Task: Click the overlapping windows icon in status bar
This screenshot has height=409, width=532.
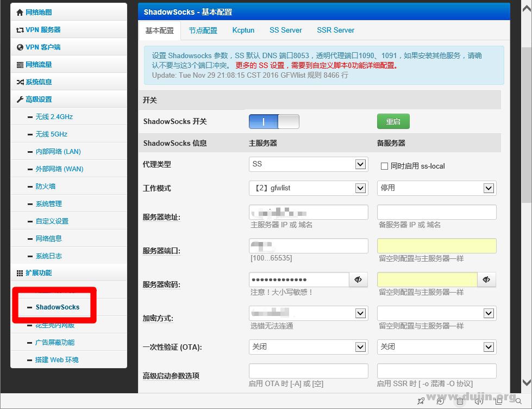Action: (498, 401)
